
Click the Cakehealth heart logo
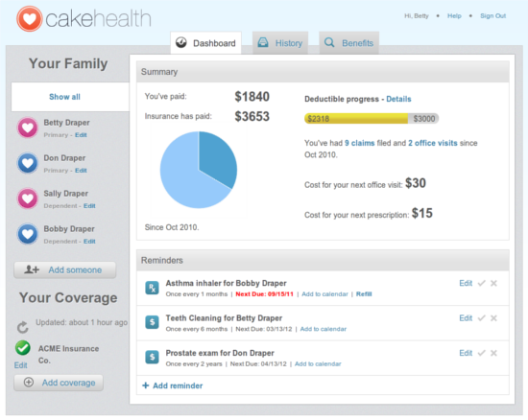[30, 19]
